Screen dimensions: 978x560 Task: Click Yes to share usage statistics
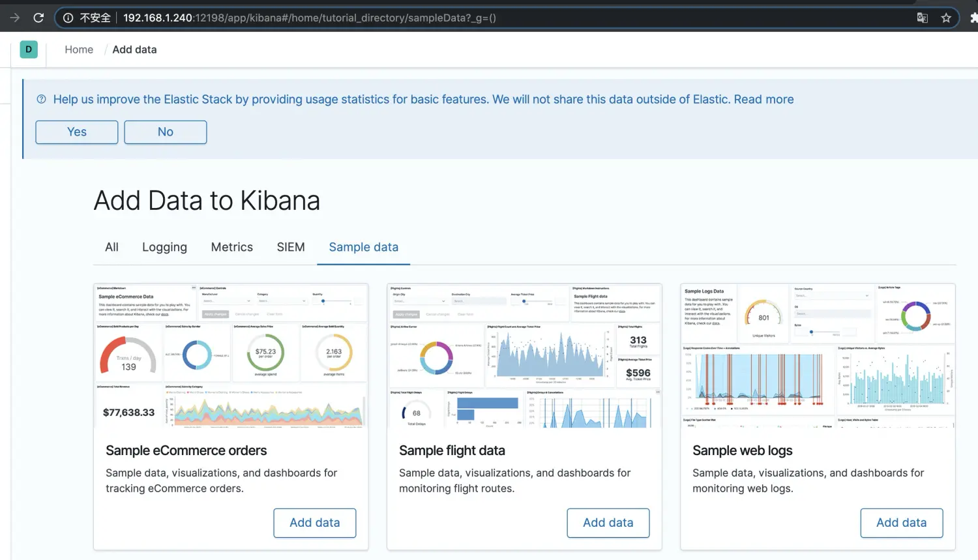77,132
